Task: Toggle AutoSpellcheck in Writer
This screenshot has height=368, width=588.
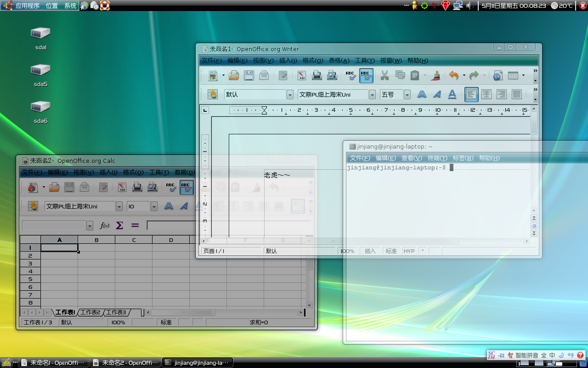Action: pos(366,75)
